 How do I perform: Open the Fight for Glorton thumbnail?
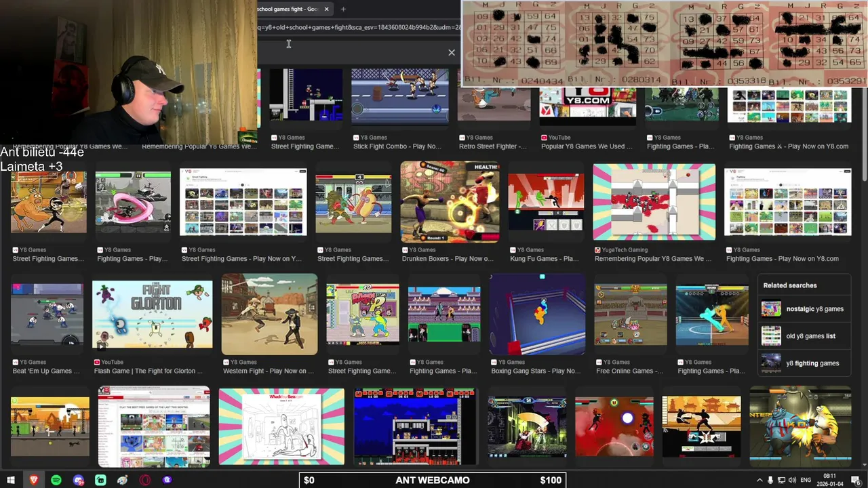152,314
